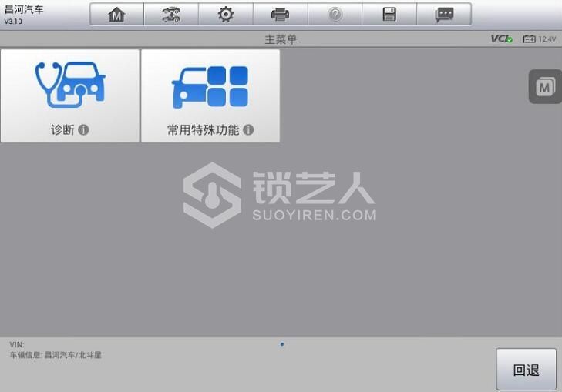
Task: Tap the page indicator dot
Action: 282,344
